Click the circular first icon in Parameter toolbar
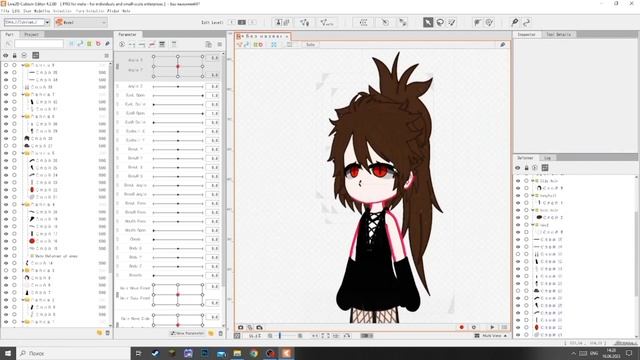640x360 pixels. click(122, 44)
